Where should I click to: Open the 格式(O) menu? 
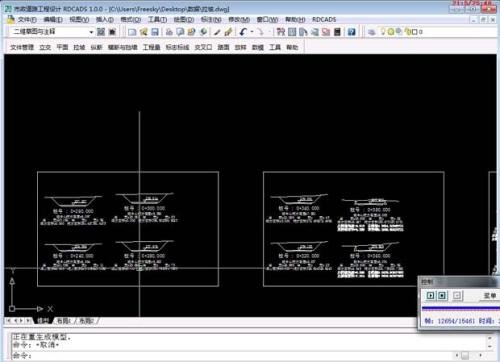[x=130, y=20]
